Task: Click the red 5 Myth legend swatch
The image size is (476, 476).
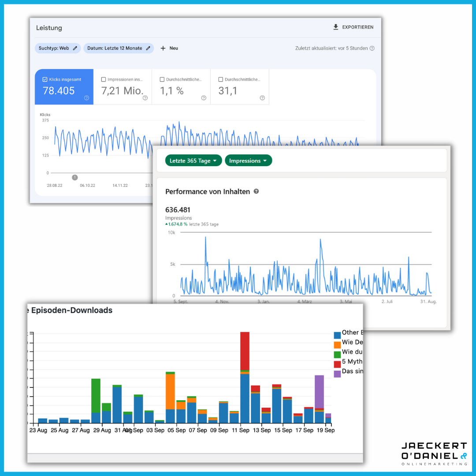Action: point(337,364)
